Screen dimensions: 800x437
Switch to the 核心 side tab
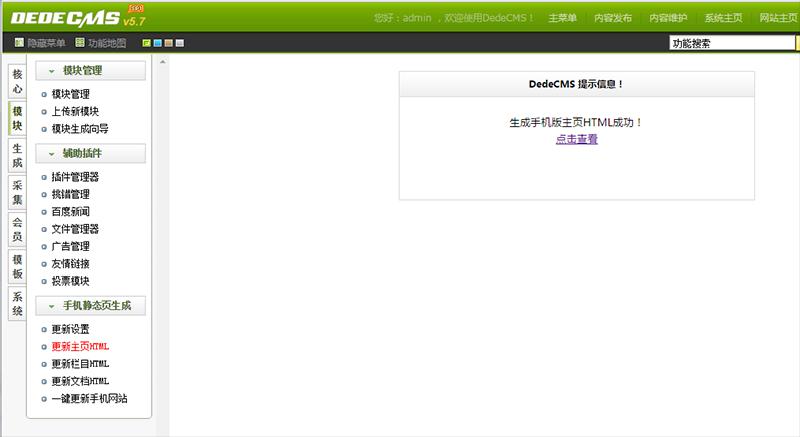tap(17, 81)
